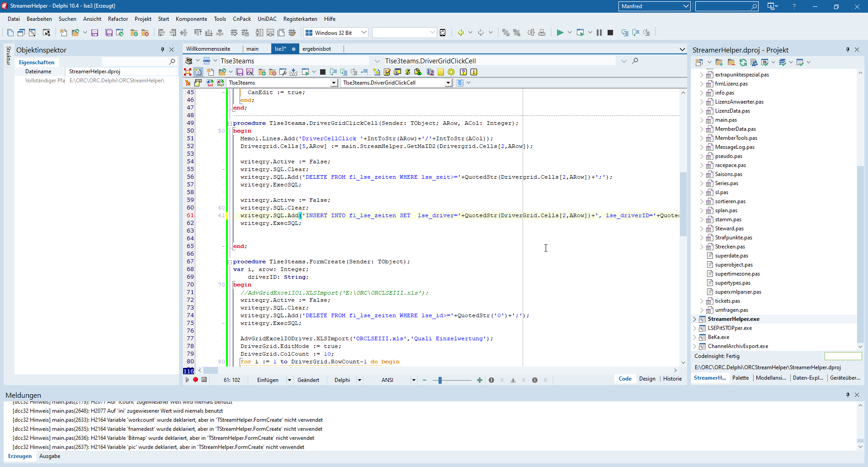Click the Pause program icon
The width and height of the screenshot is (868, 467).
(599, 33)
